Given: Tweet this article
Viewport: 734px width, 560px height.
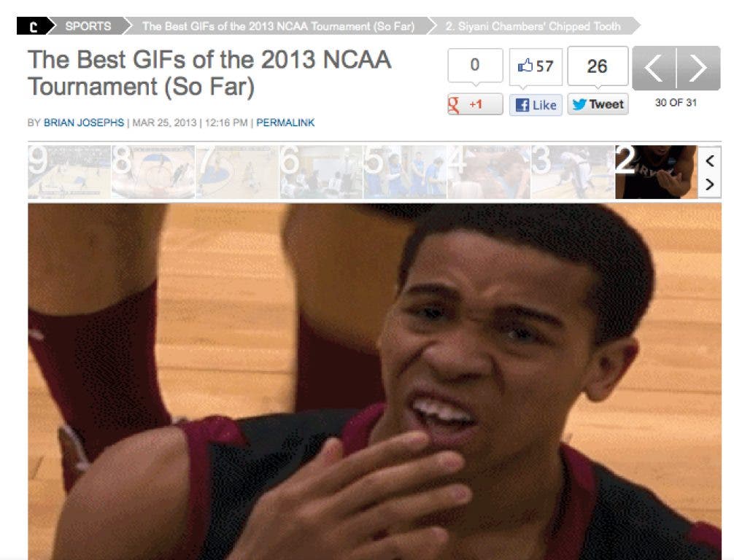Looking at the screenshot, I should pos(598,104).
